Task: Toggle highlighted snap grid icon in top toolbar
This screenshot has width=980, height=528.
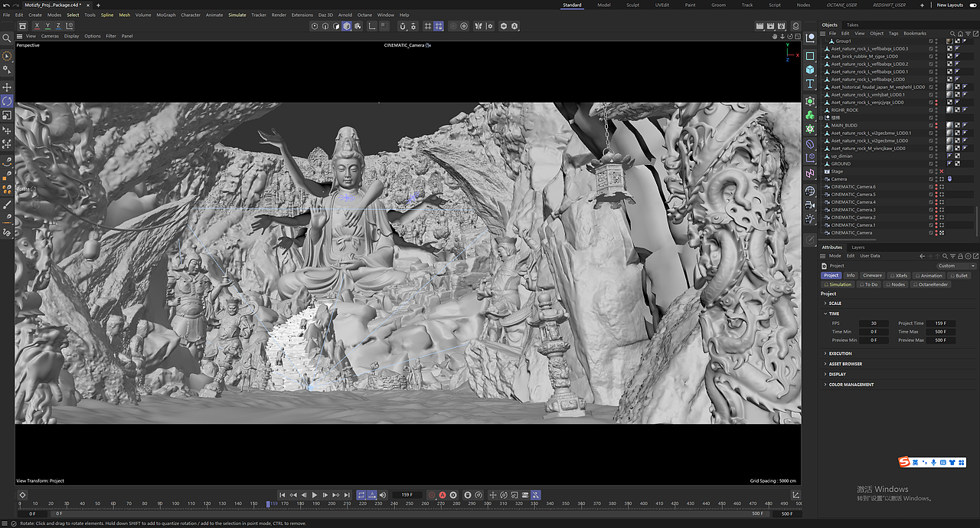Action: (439, 26)
